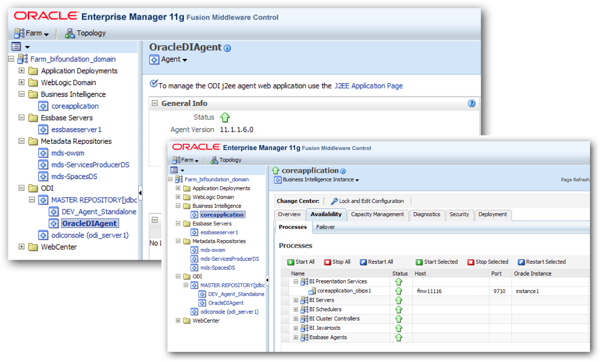Click info icon beside OracleDIAgent title
Viewport: 600px width, 362px height.
pyautogui.click(x=227, y=48)
